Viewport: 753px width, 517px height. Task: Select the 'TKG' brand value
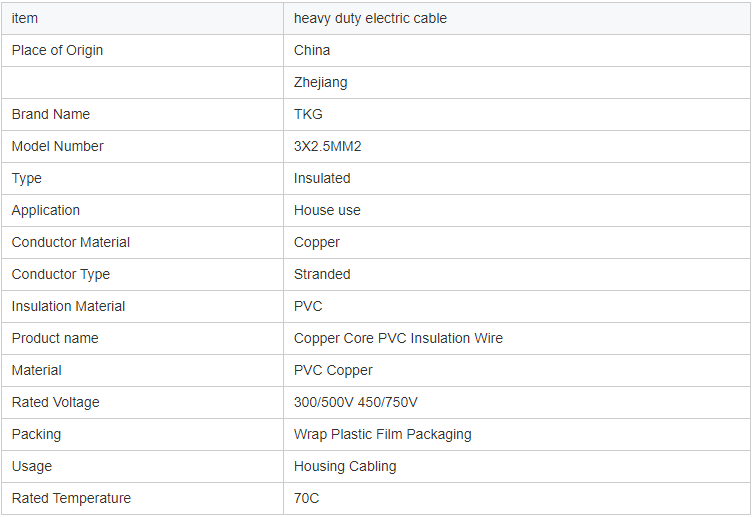[308, 114]
